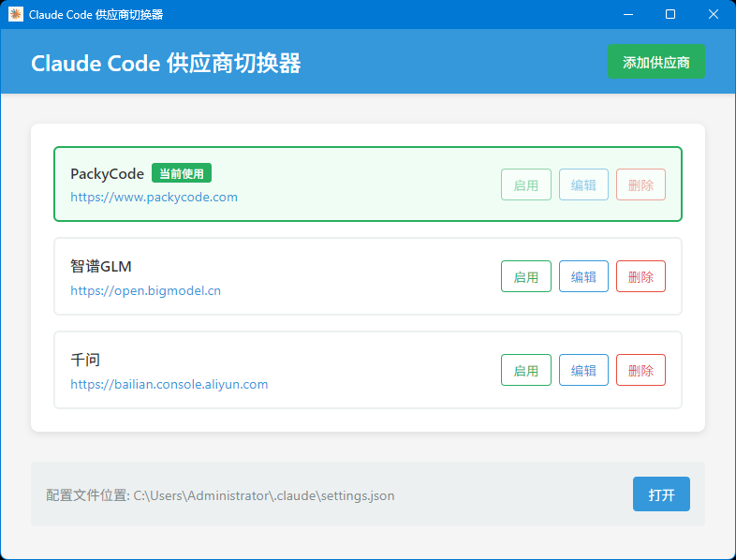Enable the PackyCode provider with 启用

(525, 184)
